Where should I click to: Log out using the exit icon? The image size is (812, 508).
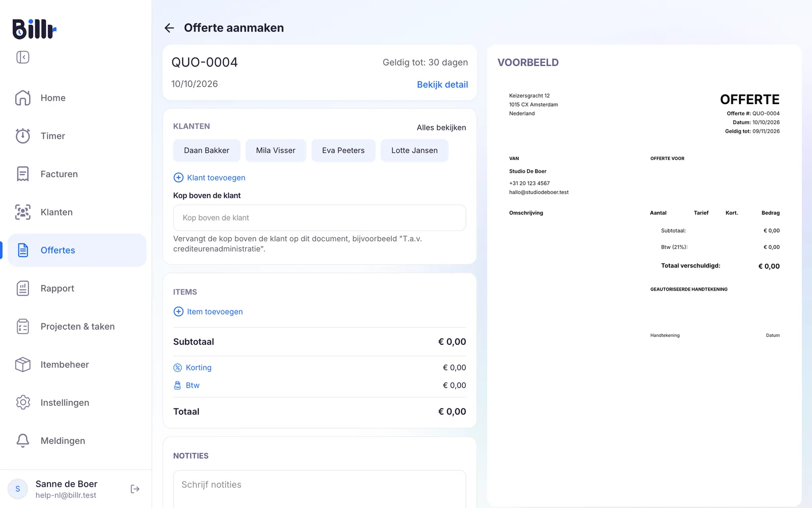click(x=135, y=489)
